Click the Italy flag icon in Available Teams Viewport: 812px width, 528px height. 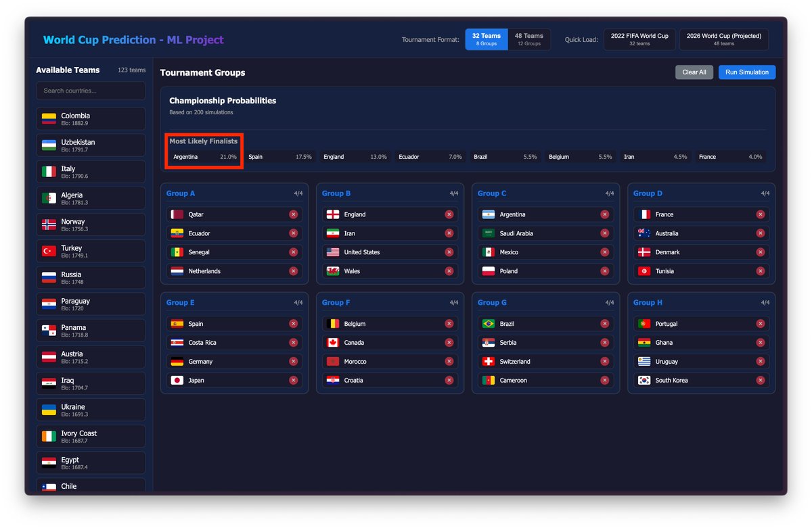tap(49, 172)
